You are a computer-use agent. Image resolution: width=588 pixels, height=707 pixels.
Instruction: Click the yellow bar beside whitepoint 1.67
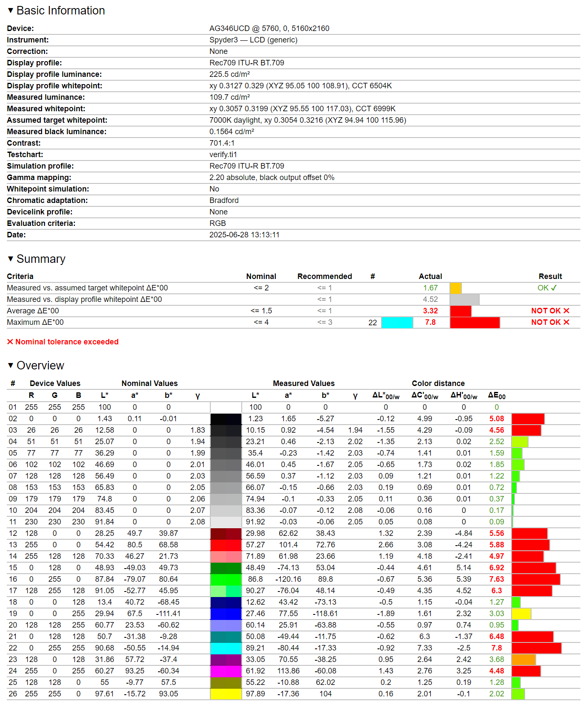[455, 288]
